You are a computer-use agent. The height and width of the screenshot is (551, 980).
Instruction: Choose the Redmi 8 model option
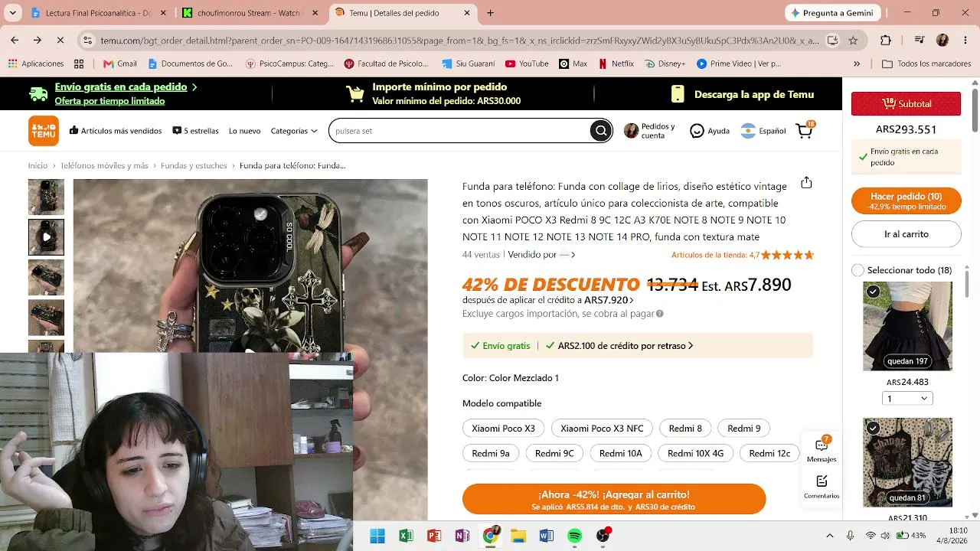point(685,428)
